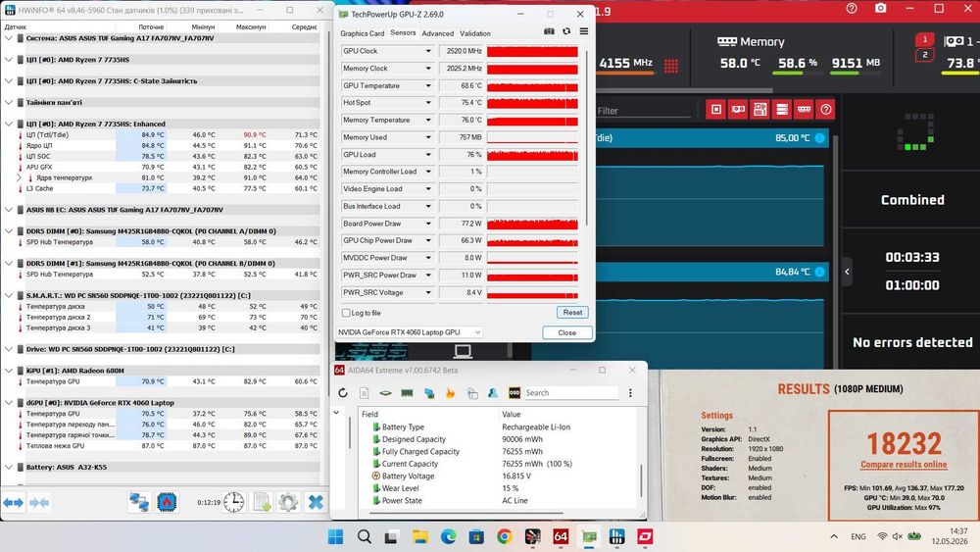Open AIDA64 flame stability test icon
This screenshot has height=552, width=980.
[x=450, y=392]
